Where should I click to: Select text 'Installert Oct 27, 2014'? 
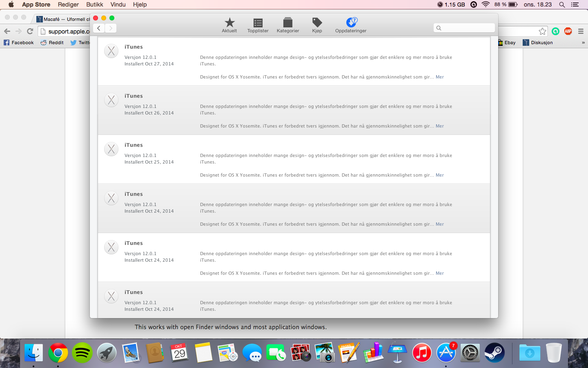(x=149, y=64)
